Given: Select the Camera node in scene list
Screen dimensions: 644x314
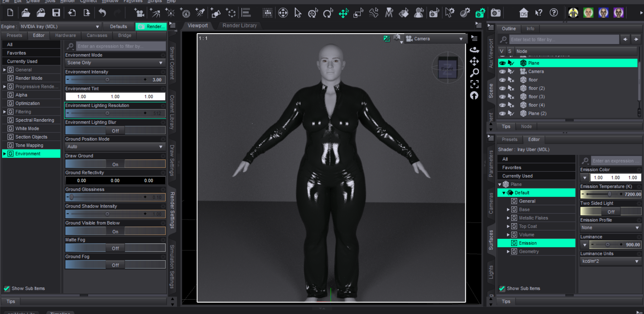Looking at the screenshot, I should click(536, 71).
